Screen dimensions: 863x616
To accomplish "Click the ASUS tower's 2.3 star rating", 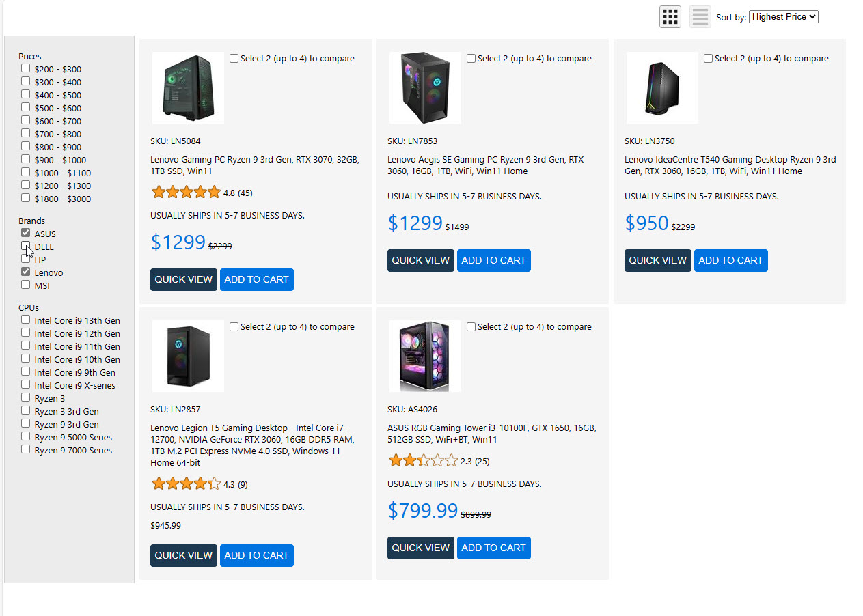I will click(423, 461).
